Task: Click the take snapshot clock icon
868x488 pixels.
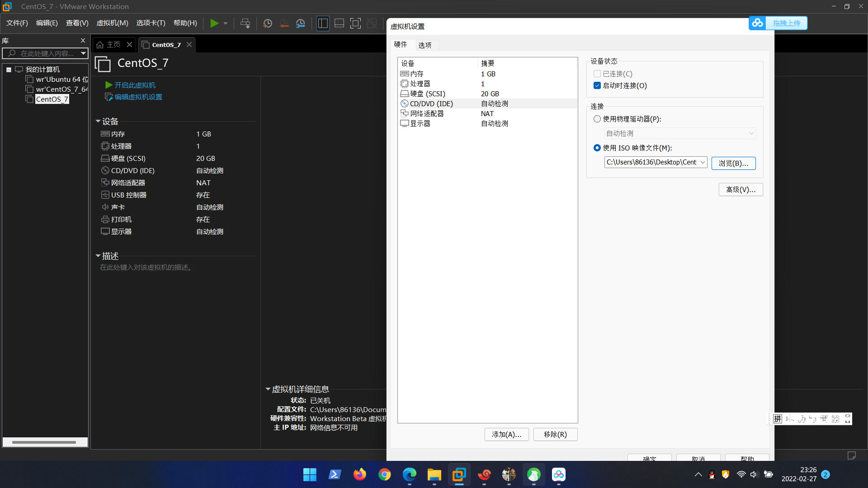Action: click(268, 23)
